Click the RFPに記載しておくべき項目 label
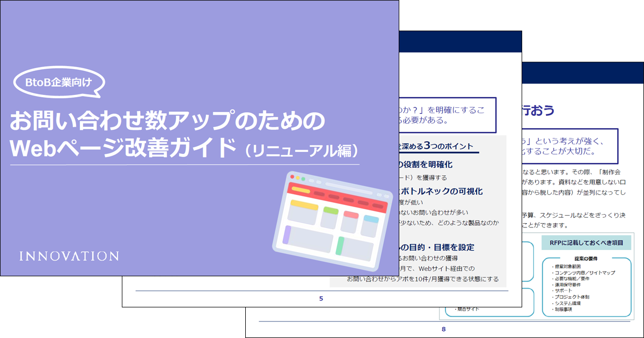 [586, 243]
